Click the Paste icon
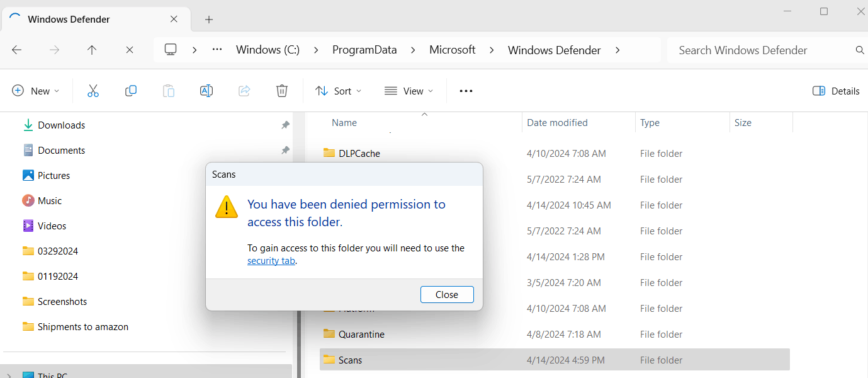The image size is (868, 378). 169,91
